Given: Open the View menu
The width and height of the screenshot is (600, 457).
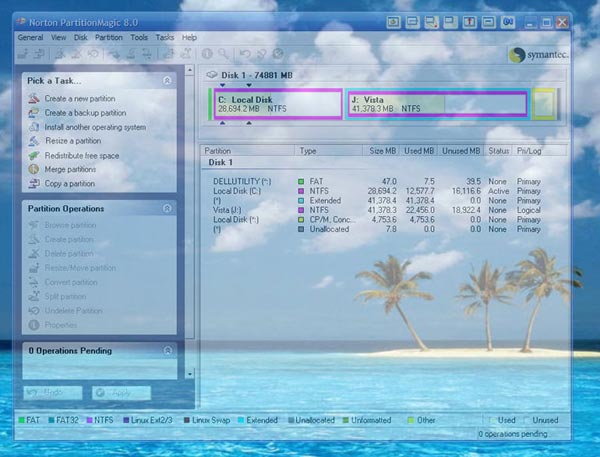Looking at the screenshot, I should (x=59, y=38).
